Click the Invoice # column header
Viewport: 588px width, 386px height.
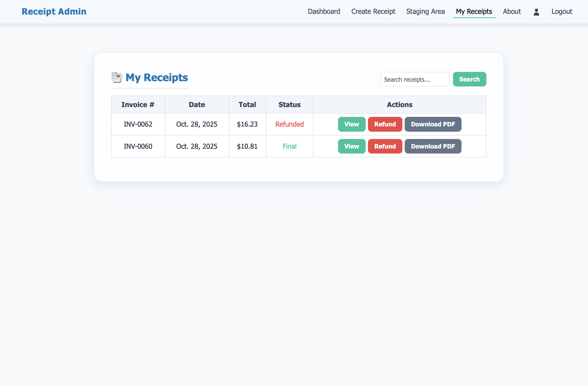tap(138, 105)
